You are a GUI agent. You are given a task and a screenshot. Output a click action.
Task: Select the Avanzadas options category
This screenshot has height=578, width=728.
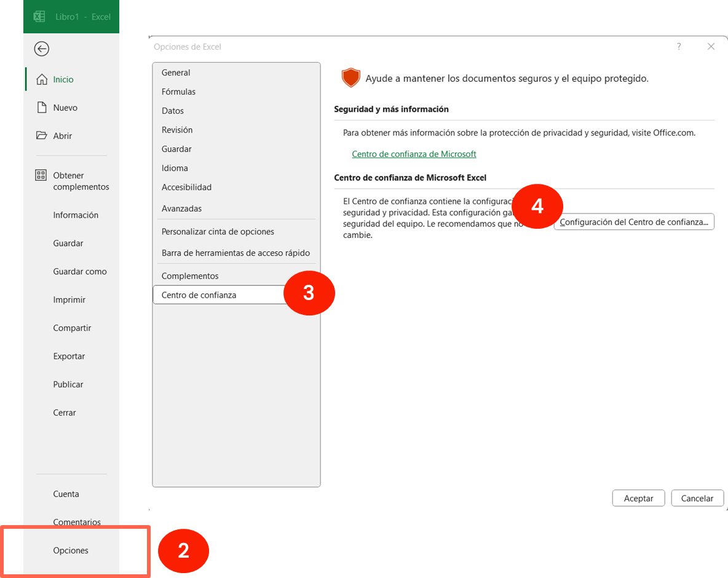coord(236,208)
